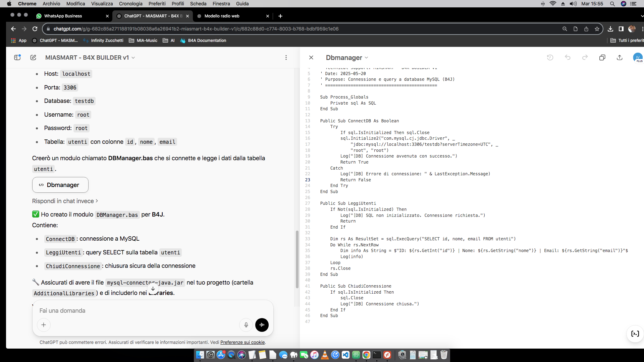The width and height of the screenshot is (644, 362).
Task: Expand Tutti i preferiti folder
Action: coord(627,41)
